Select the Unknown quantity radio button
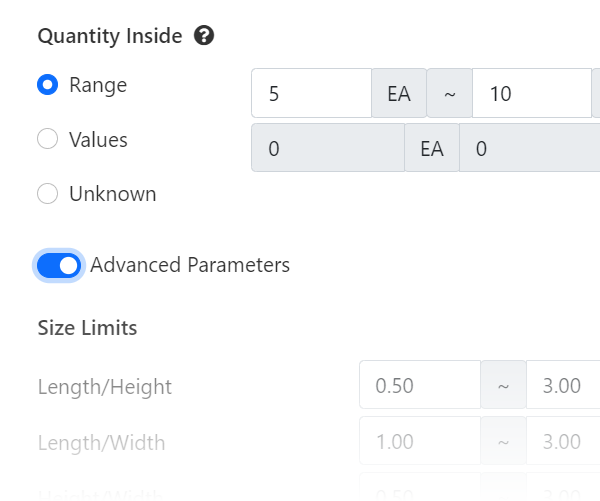 [47, 194]
